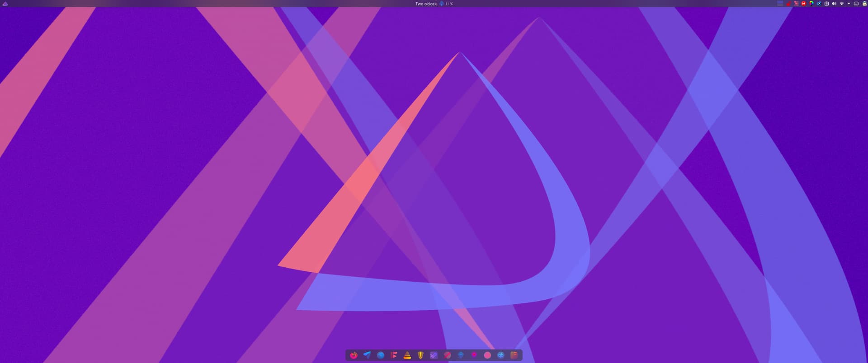Image resolution: width=868 pixels, height=363 pixels.
Task: Launch the blue globe browser in dock
Action: coord(381,355)
